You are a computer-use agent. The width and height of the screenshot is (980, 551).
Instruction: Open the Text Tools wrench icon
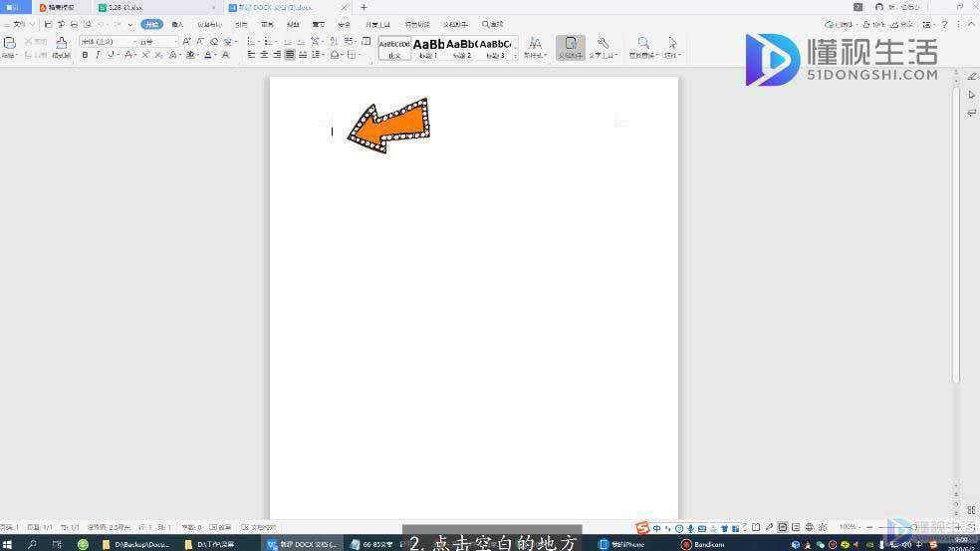pos(604,43)
